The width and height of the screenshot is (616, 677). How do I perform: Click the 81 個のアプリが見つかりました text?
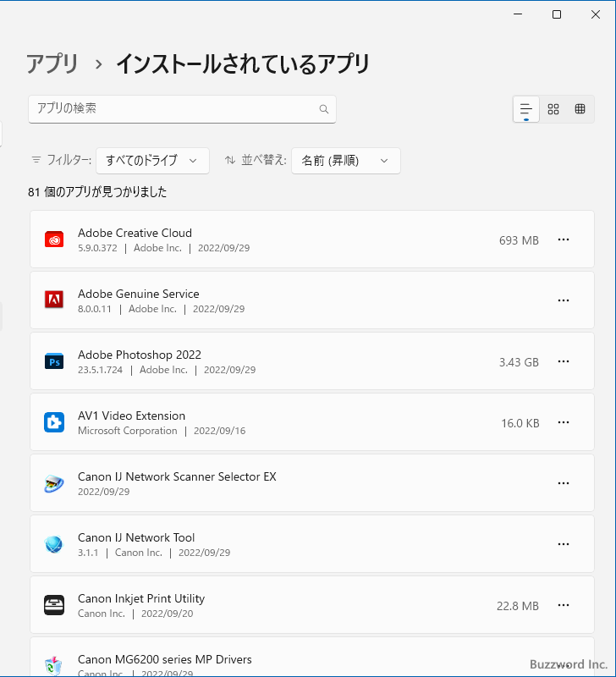(97, 192)
